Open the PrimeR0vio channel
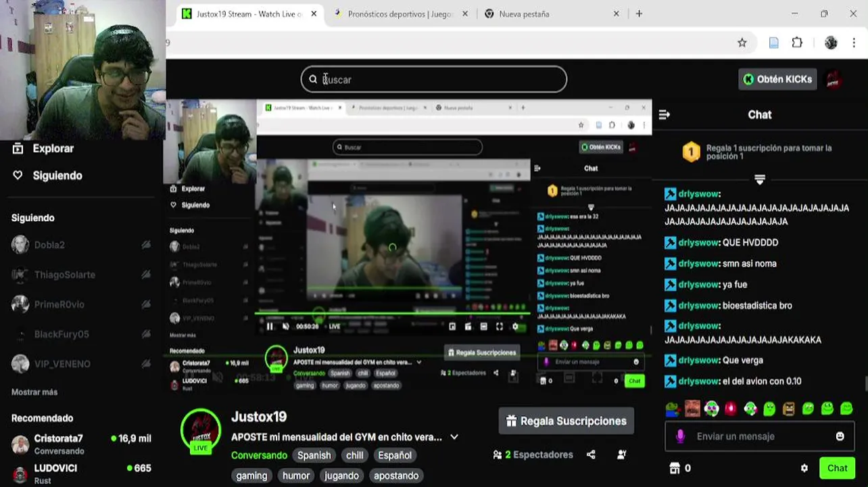 59,304
